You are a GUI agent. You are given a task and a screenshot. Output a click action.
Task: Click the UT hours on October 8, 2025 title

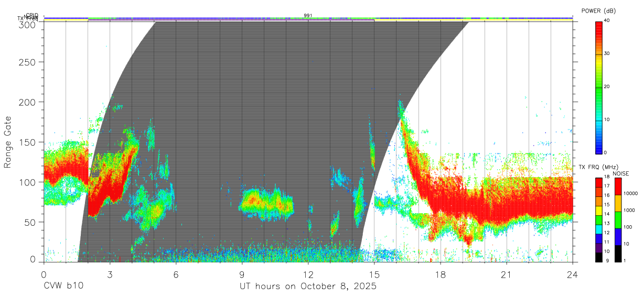click(x=308, y=287)
